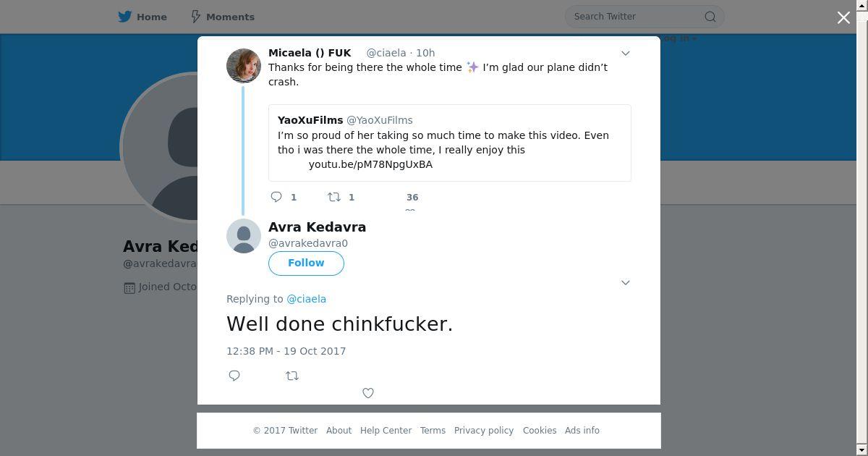This screenshot has height=456, width=868.
Task: Open the Help Center footer link
Action: (386, 431)
